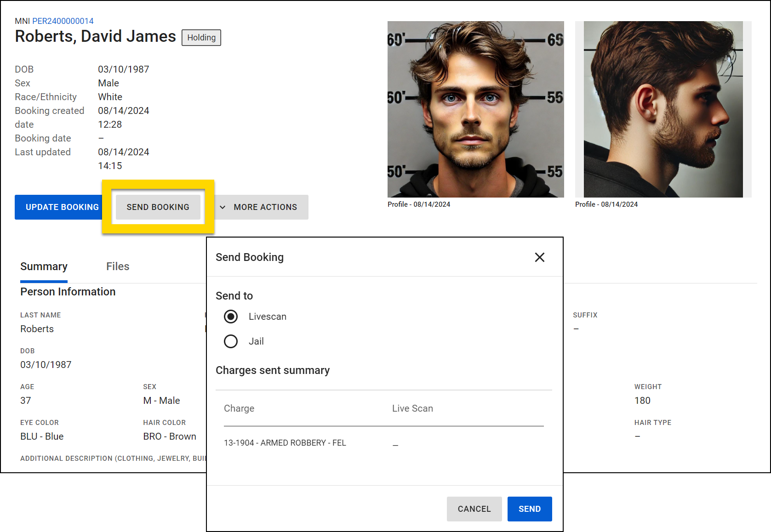The image size is (771, 532).
Task: Select the Armed Robbery charge row
Action: (x=285, y=443)
